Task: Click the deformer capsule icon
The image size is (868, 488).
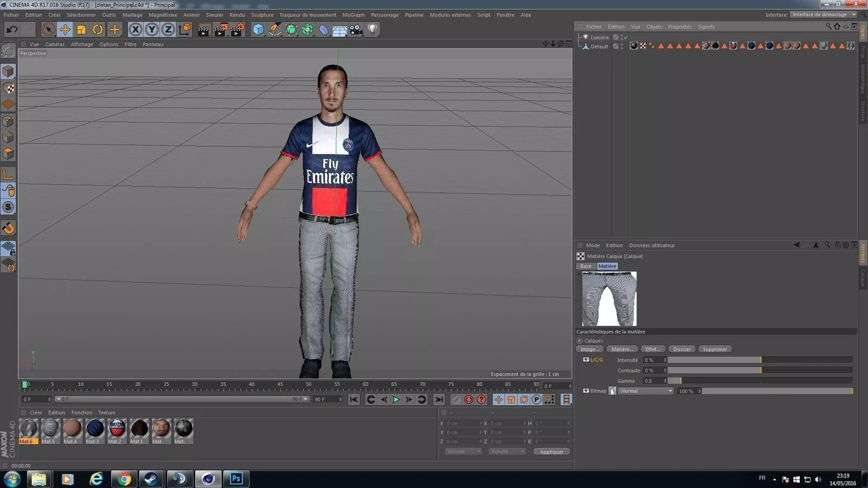Action: point(324,30)
